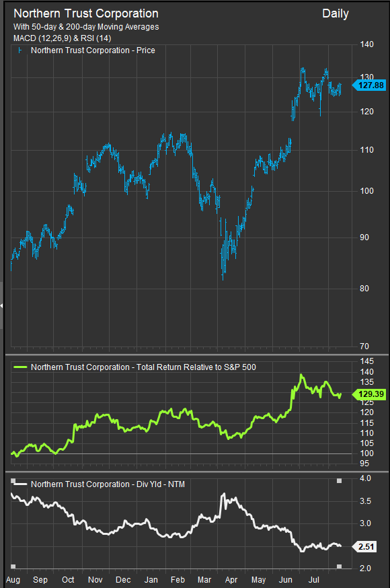The image size is (390, 588).
Task: Click the 105 relative return axis label
Action: [x=366, y=443]
